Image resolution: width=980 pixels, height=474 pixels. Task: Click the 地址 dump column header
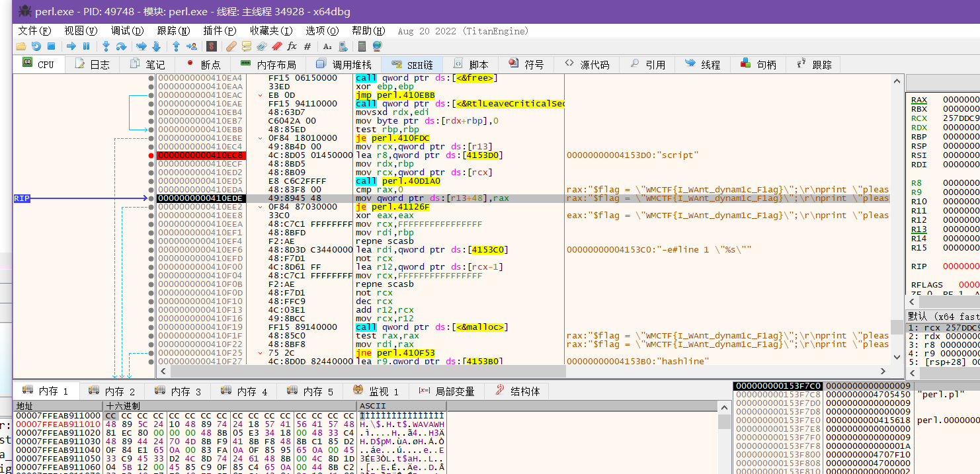(x=58, y=405)
